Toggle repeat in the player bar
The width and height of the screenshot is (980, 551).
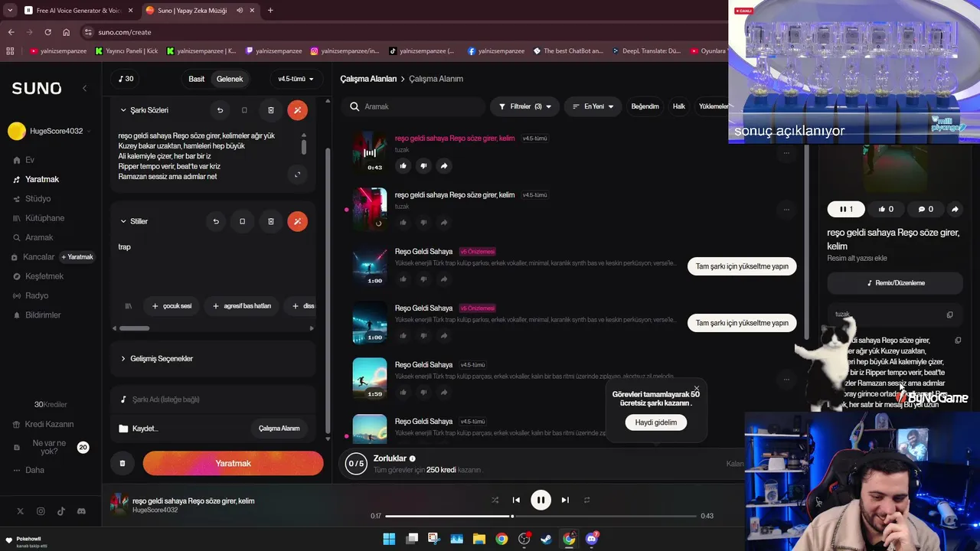tap(587, 500)
